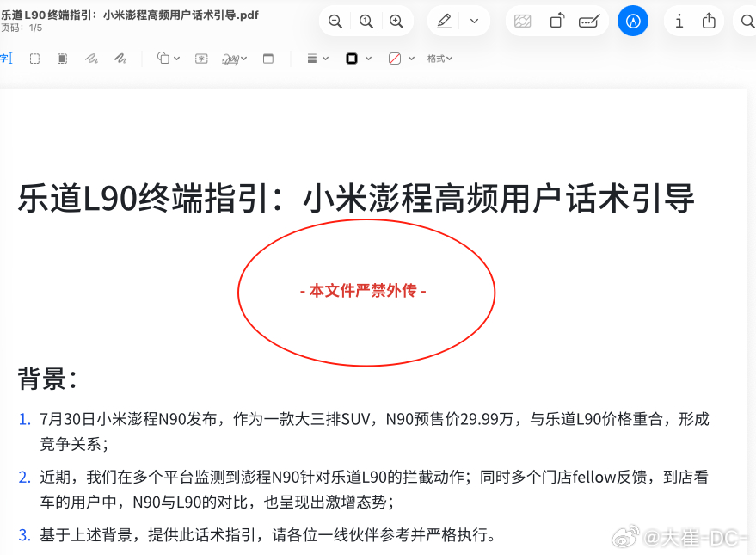
Task: Open the highlight color chevron menu
Action: coord(475,22)
